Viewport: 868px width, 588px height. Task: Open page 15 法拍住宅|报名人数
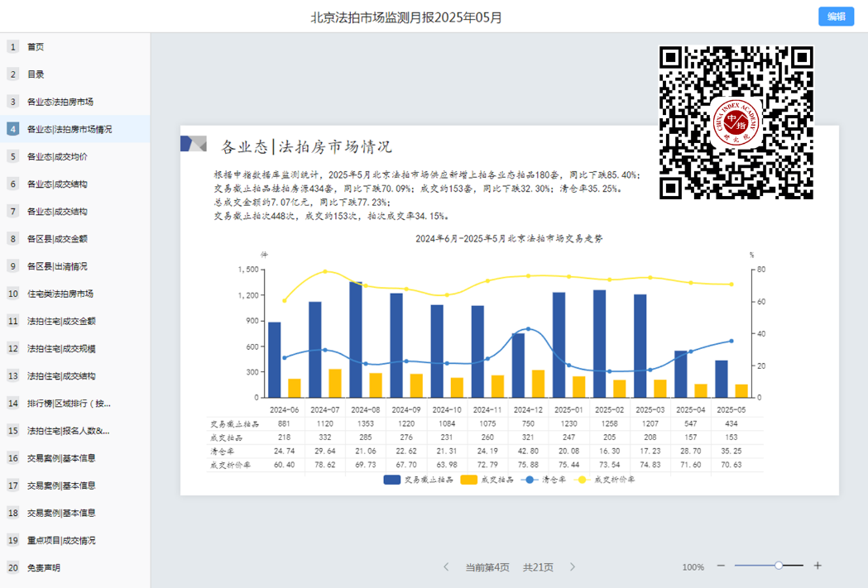pos(74,431)
